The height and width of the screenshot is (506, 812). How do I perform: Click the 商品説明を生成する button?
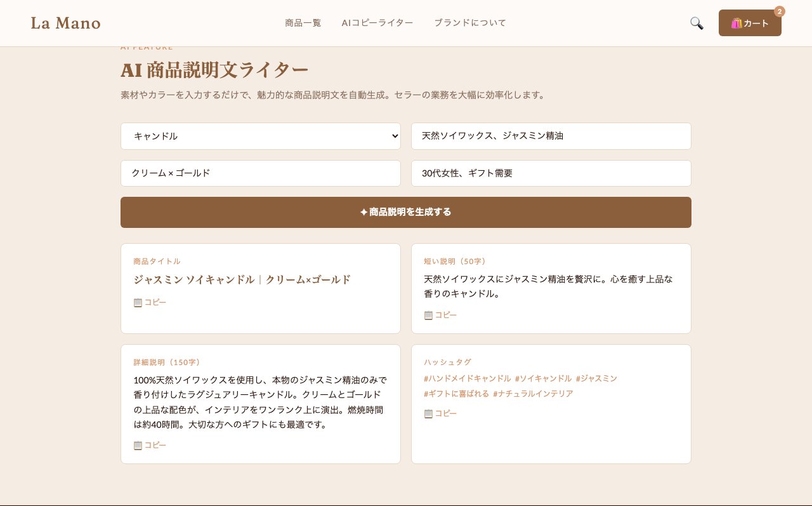(x=406, y=212)
